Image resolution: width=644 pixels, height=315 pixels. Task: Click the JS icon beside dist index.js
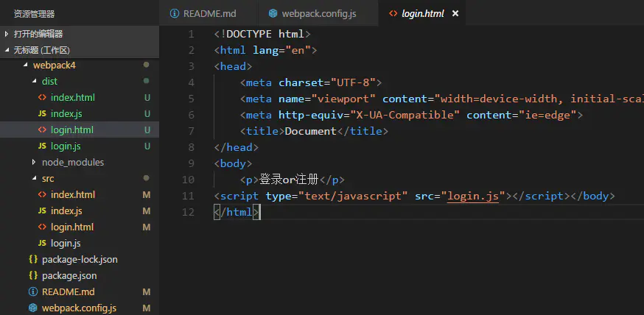pyautogui.click(x=42, y=113)
